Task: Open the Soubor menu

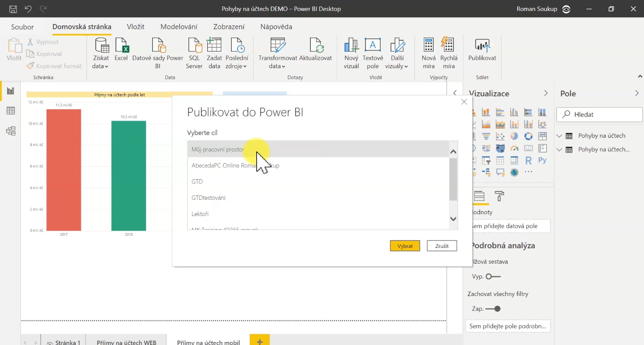Action: pyautogui.click(x=22, y=27)
